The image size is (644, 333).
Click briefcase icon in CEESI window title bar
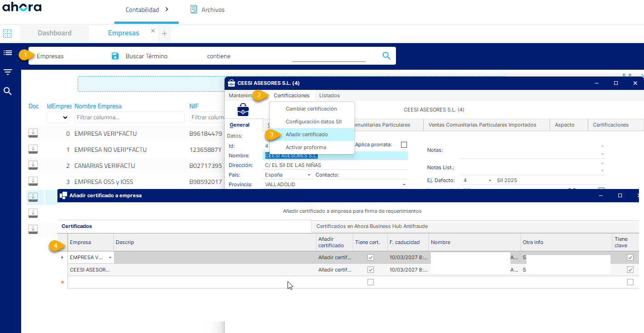232,83
